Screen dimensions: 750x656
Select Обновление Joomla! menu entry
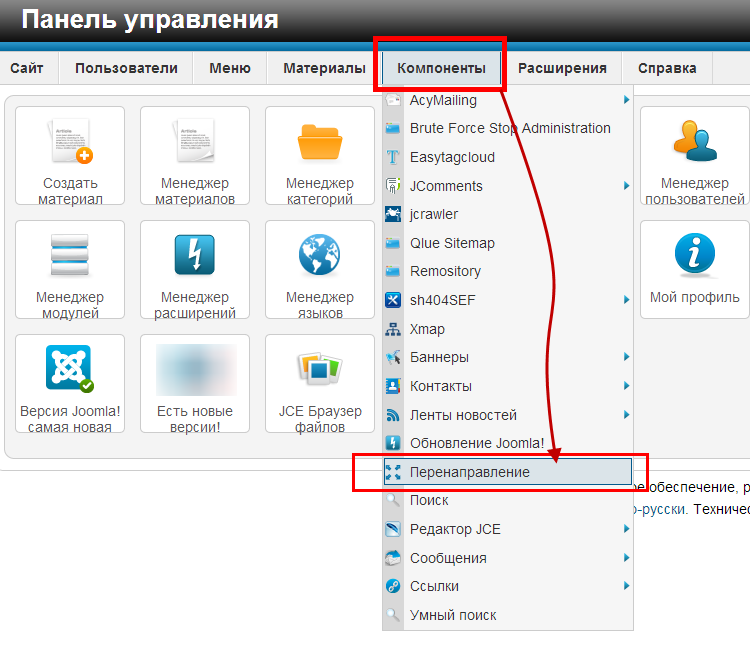click(508, 443)
